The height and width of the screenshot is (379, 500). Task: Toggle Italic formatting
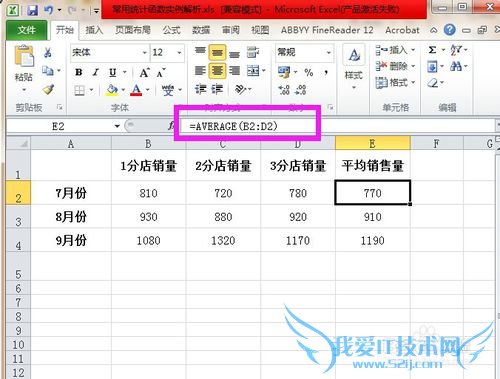pos(96,72)
